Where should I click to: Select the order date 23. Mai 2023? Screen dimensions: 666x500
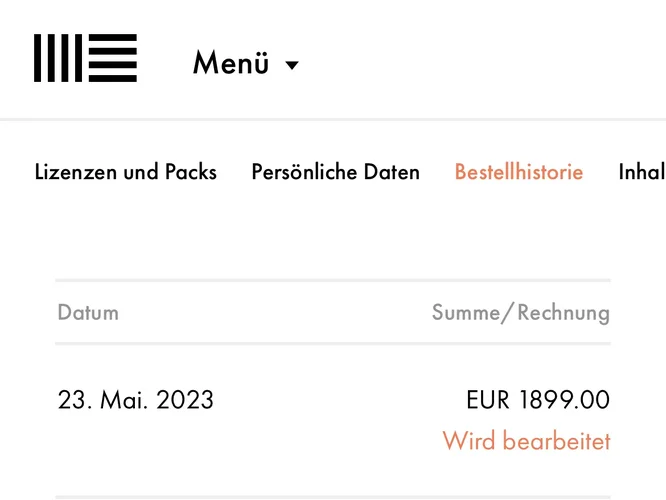point(136,400)
